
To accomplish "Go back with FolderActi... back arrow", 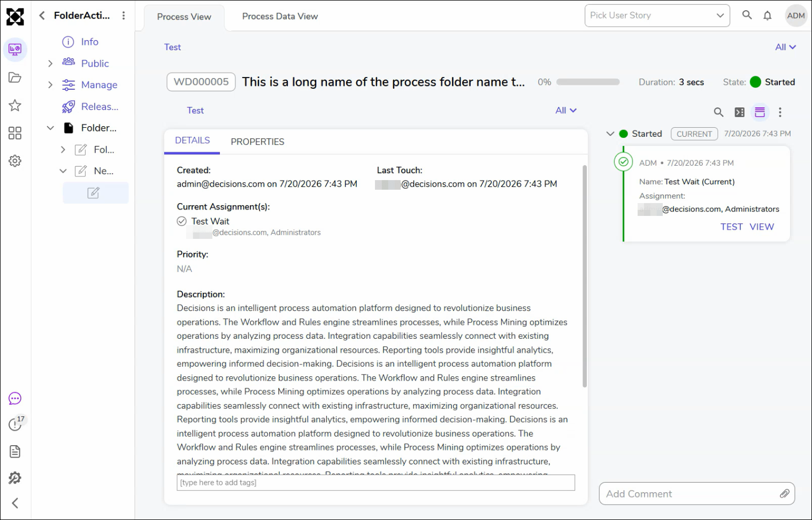I will point(42,15).
